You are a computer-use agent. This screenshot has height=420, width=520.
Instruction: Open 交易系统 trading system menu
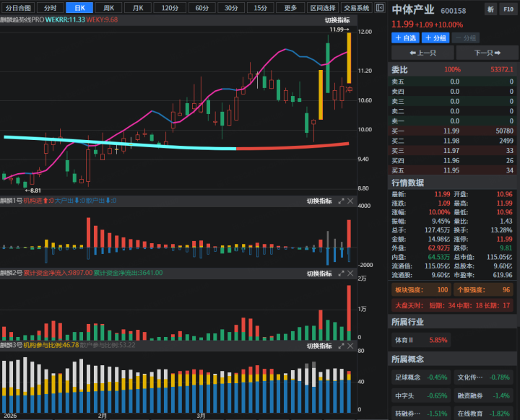point(357,8)
